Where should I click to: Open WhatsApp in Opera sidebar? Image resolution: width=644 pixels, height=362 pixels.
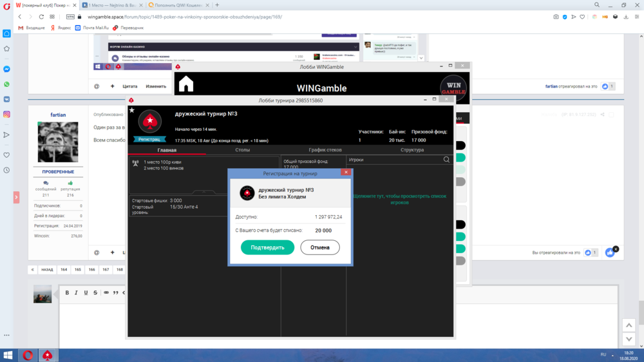[7, 84]
